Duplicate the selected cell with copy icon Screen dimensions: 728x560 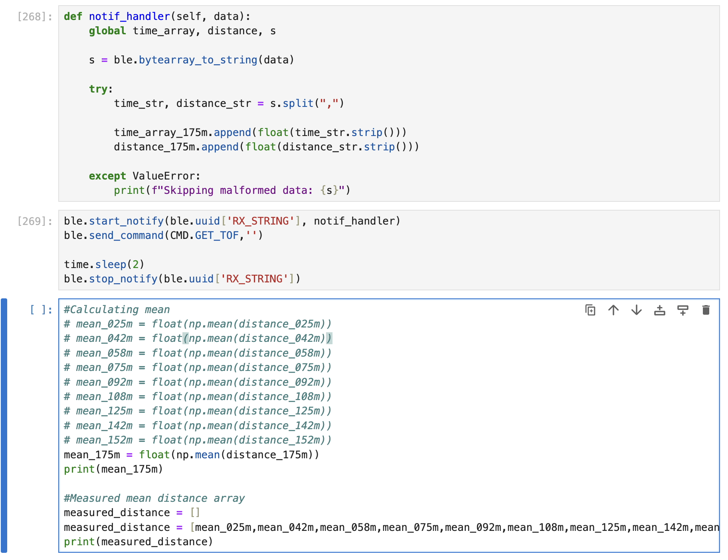point(590,310)
